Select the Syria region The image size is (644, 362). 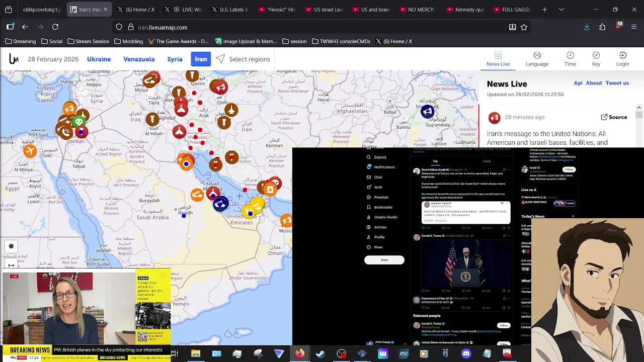pyautogui.click(x=175, y=59)
